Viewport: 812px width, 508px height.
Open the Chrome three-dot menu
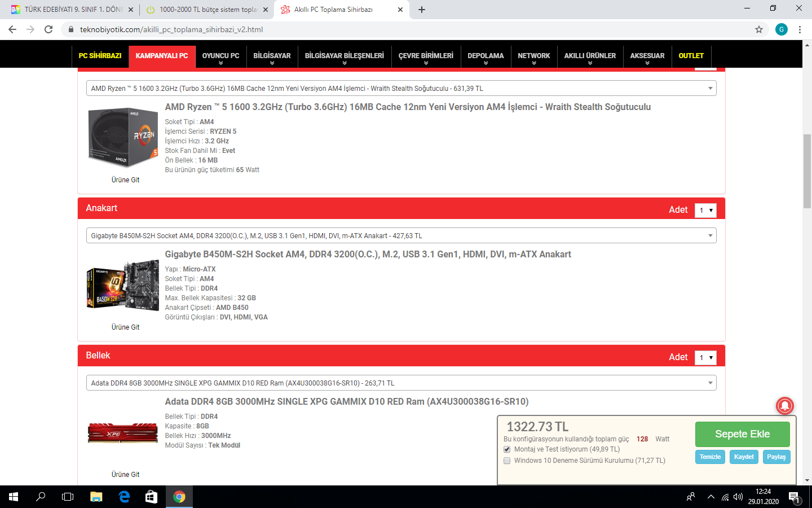coord(800,29)
